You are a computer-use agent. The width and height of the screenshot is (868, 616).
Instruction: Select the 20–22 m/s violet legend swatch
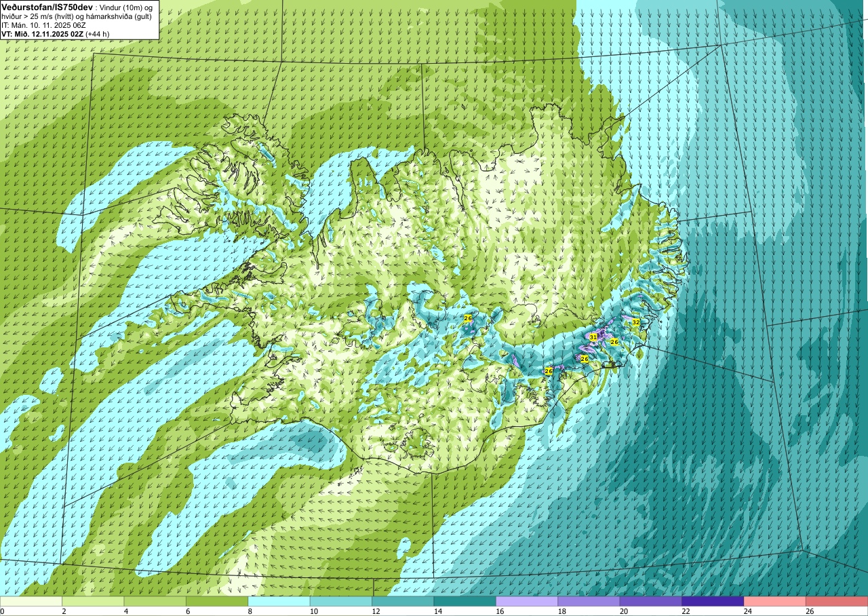click(x=651, y=601)
